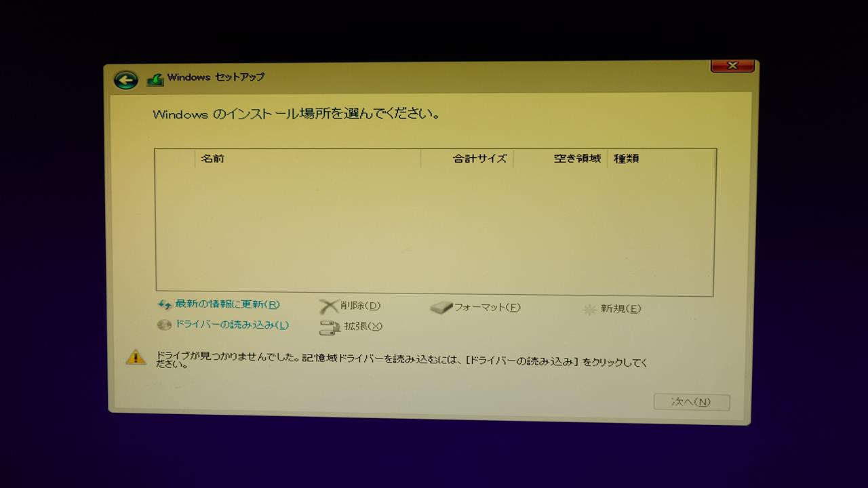Image resolution: width=868 pixels, height=488 pixels.
Task: Click the refresh arrows icon beside 最新の情報に更新
Action: (165, 305)
